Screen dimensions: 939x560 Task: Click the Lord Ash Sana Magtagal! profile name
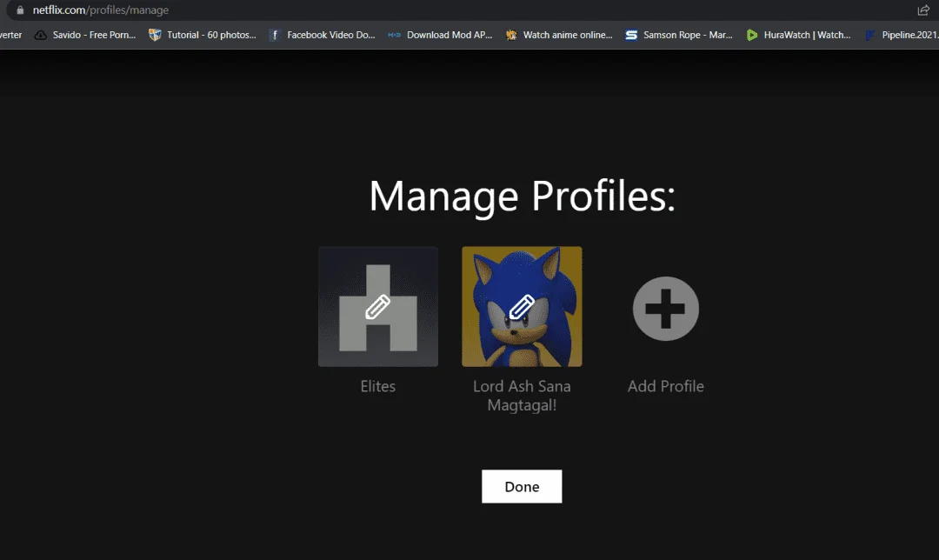click(x=522, y=396)
